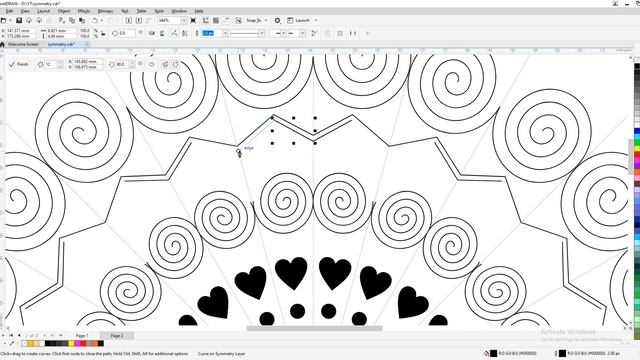The height and width of the screenshot is (360, 640).
Task: Open the Object menu
Action: 64,11
